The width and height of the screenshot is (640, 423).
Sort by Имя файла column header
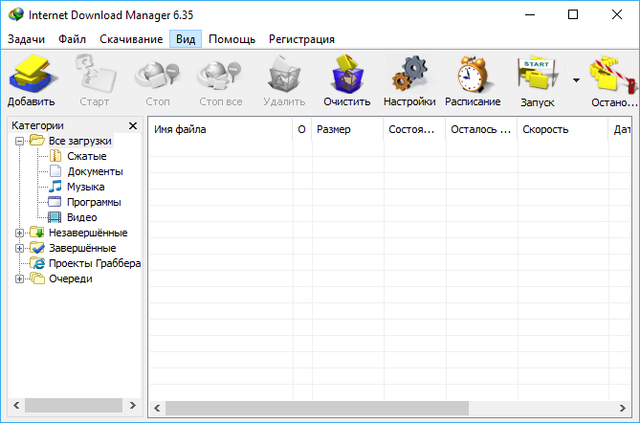coord(219,130)
